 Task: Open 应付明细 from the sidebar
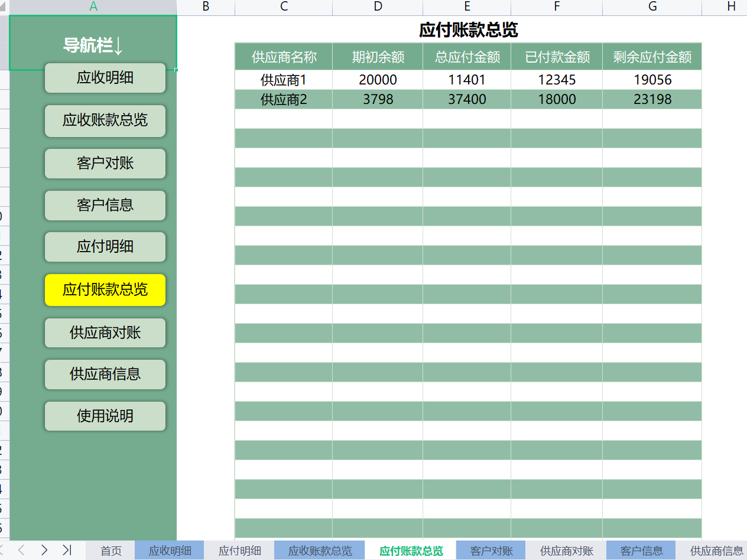[105, 247]
